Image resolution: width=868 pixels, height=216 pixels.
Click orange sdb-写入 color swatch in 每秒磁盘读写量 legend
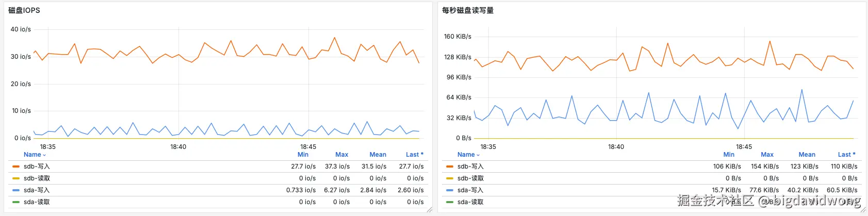pyautogui.click(x=450, y=167)
